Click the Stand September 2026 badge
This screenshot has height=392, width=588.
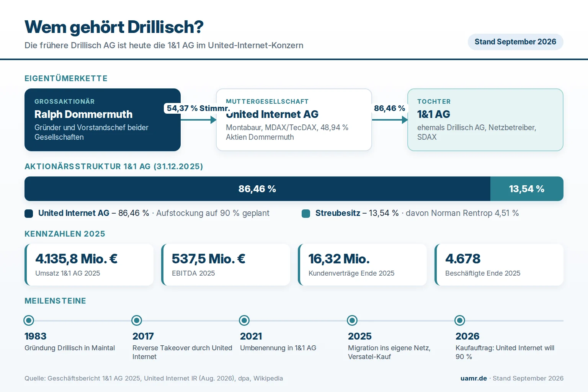pos(515,42)
